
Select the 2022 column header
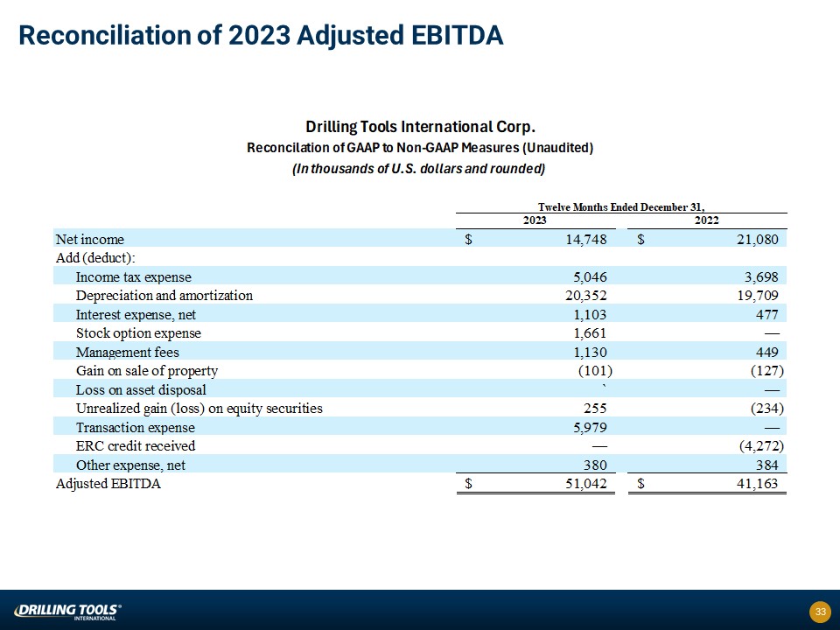click(x=707, y=220)
